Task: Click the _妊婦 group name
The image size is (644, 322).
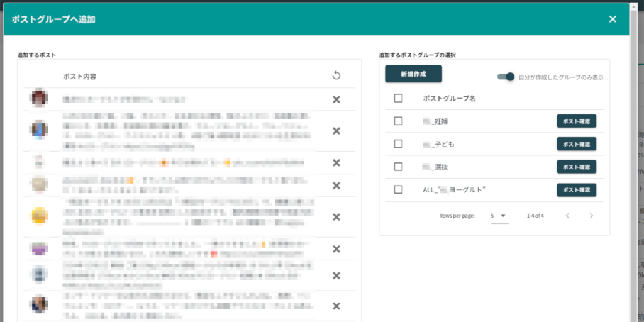Action: point(436,121)
